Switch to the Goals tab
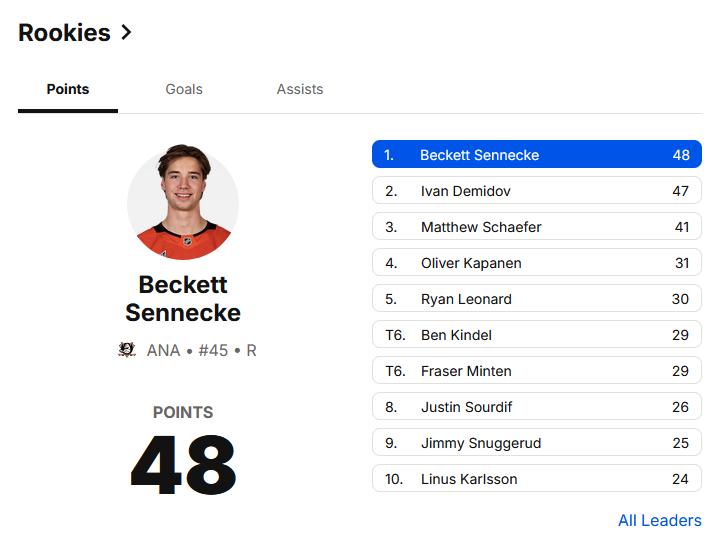This screenshot has width=726, height=547. pos(184,89)
